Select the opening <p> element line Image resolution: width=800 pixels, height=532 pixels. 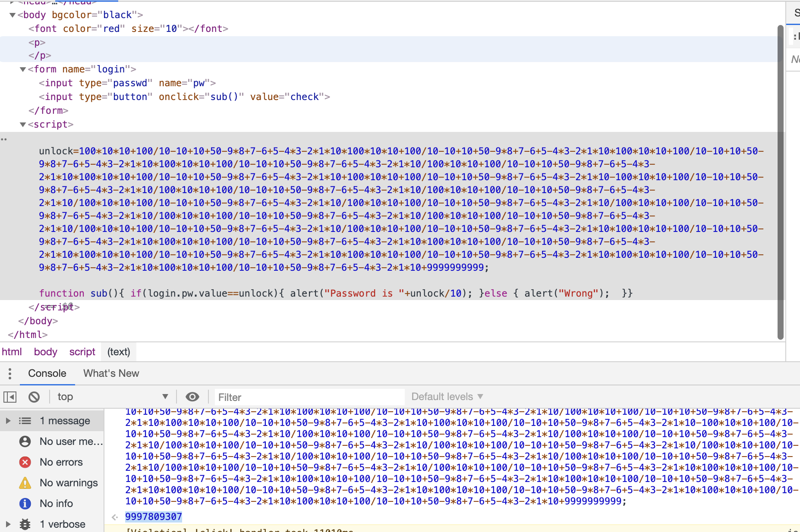(37, 43)
